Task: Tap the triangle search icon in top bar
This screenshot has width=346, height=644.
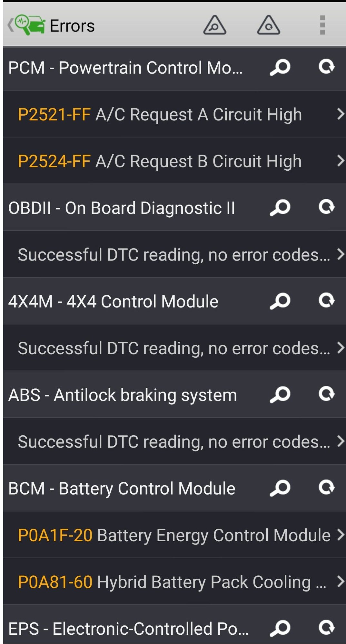Action: point(214,25)
